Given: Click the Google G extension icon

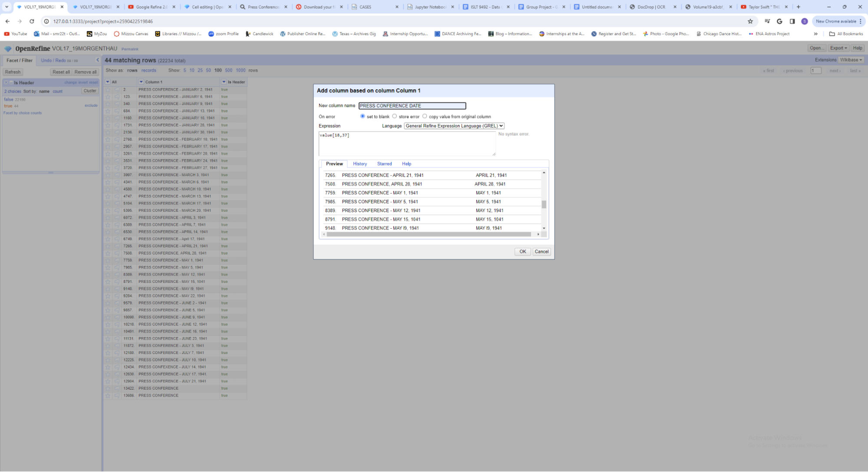Looking at the screenshot, I should [779, 21].
